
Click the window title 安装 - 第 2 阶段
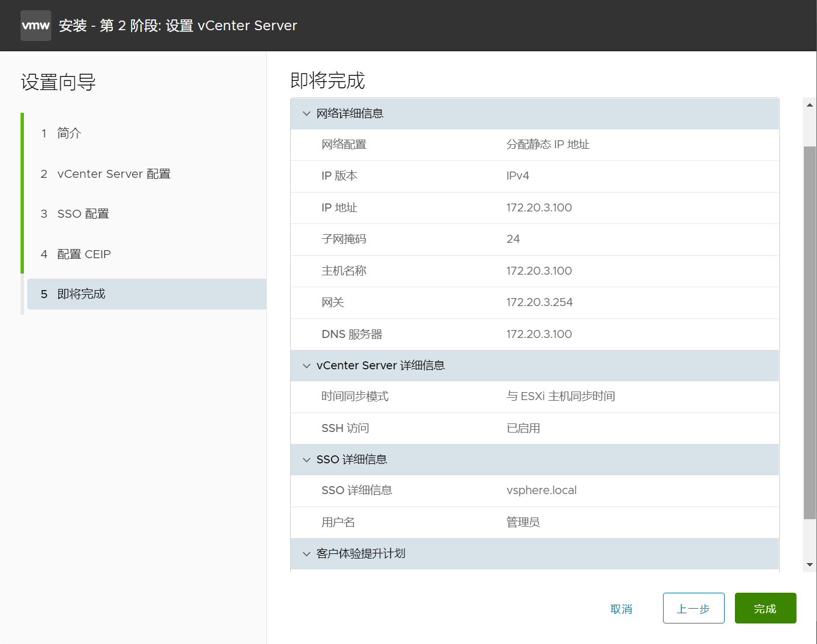coord(178,26)
